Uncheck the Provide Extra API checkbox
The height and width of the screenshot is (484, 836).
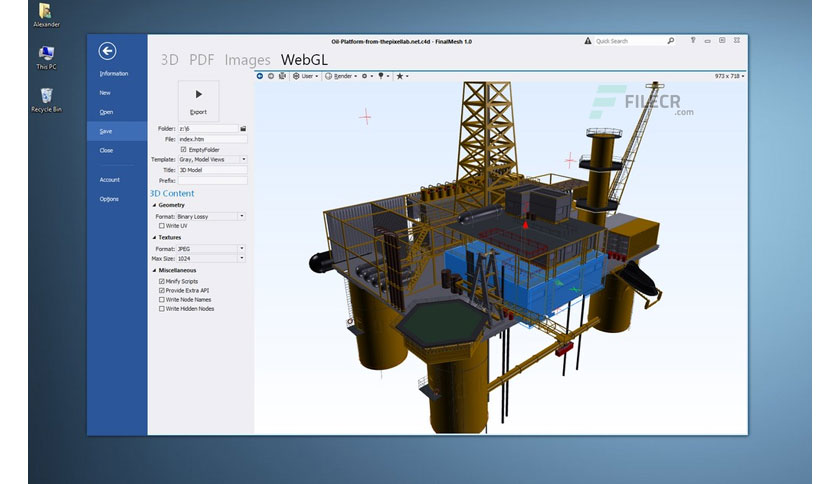click(x=162, y=291)
